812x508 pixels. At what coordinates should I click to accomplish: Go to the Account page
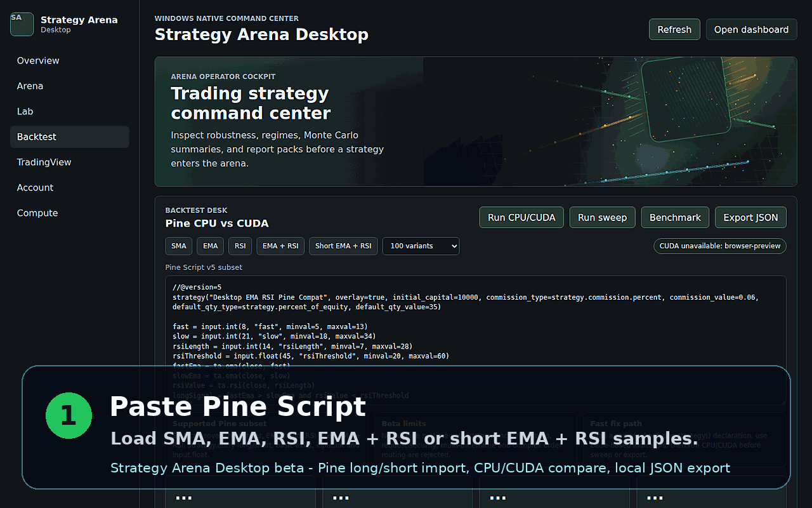click(x=70, y=188)
